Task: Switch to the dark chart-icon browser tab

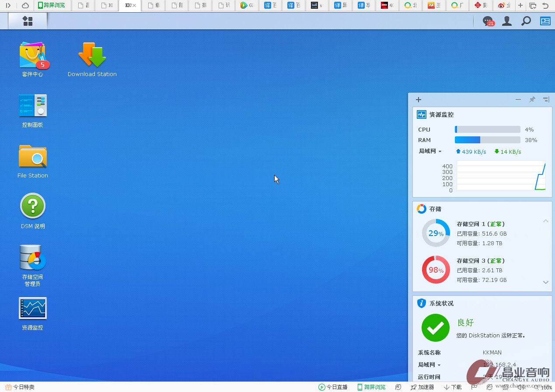Action: pyautogui.click(x=318, y=5)
